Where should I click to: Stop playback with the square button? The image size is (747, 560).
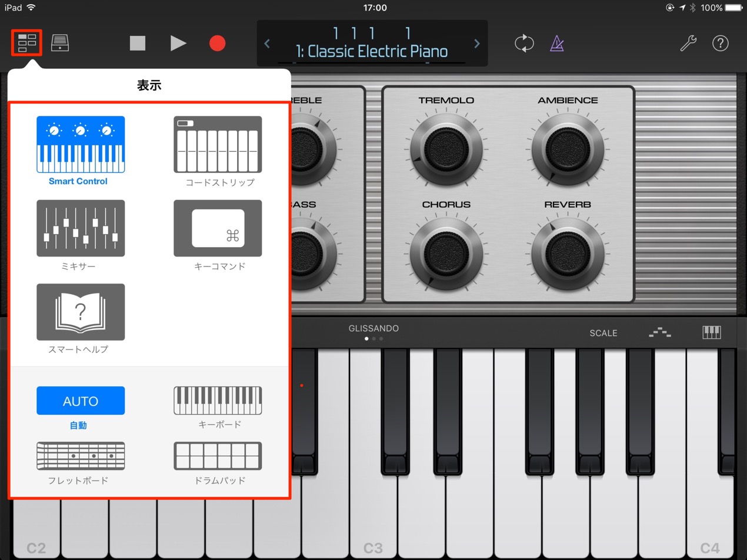[x=138, y=43]
